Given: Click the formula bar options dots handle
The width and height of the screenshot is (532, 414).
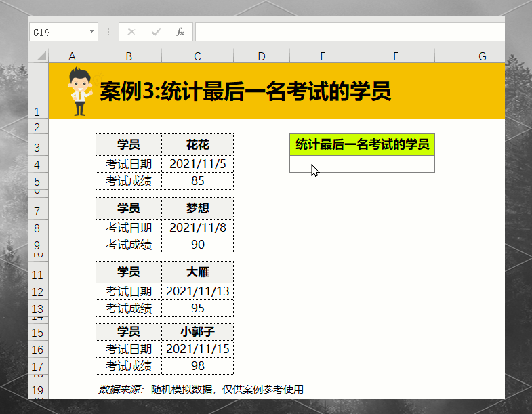Looking at the screenshot, I should 108,32.
